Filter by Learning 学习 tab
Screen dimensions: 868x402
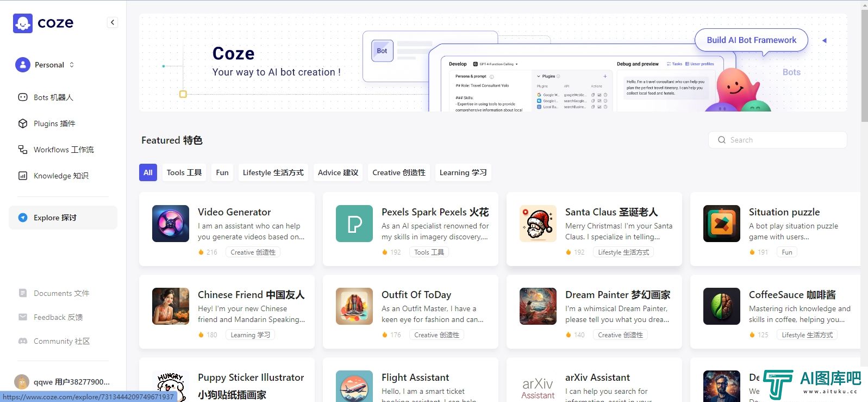(x=463, y=172)
